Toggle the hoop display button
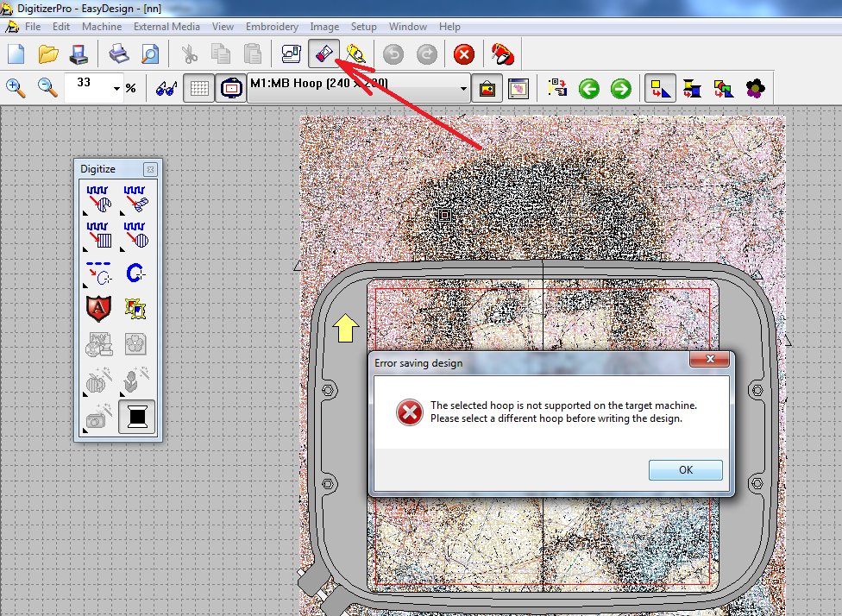 tap(230, 88)
